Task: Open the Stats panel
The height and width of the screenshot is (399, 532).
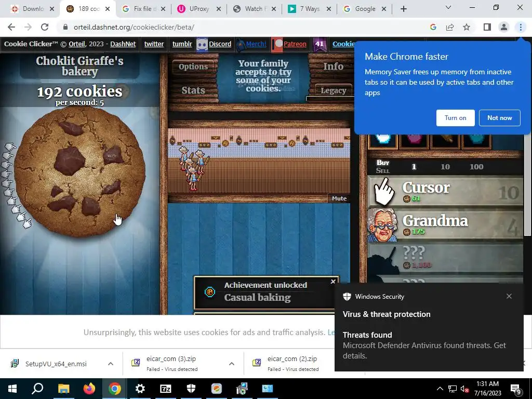Action: pyautogui.click(x=193, y=90)
